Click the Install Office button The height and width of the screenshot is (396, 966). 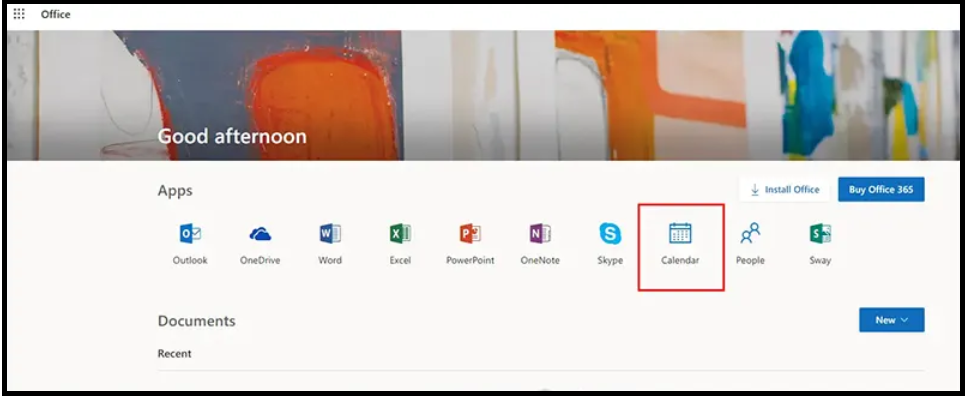[784, 190]
